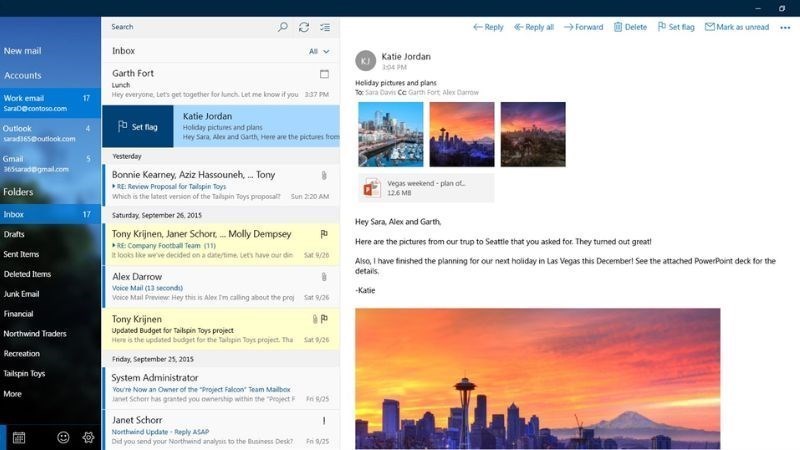Click Katie Jordan's KJ avatar
Image resolution: width=800 pixels, height=450 pixels.
365,61
